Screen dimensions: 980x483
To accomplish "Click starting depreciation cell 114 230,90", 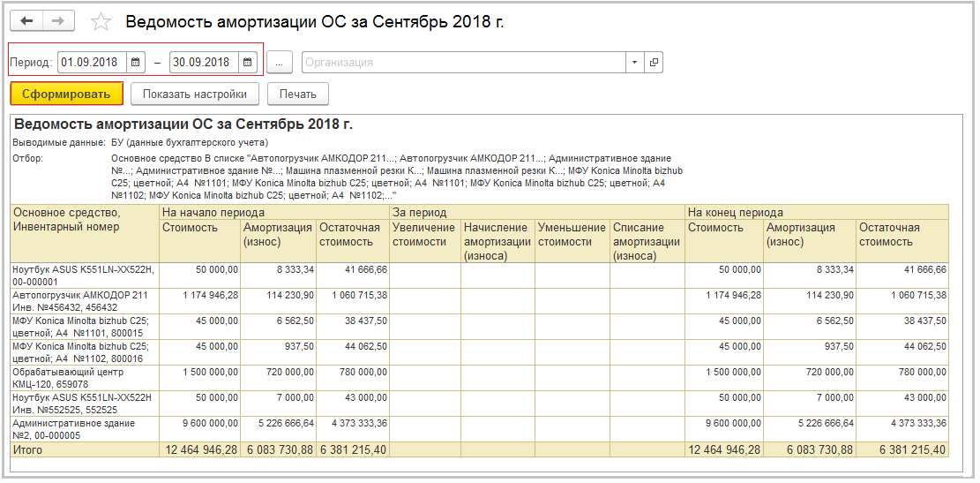I will (278, 301).
